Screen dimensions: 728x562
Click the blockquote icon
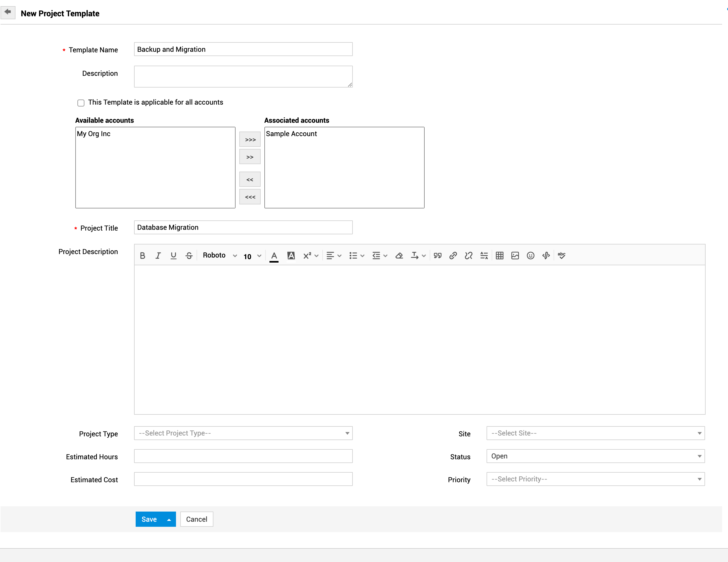click(x=437, y=255)
